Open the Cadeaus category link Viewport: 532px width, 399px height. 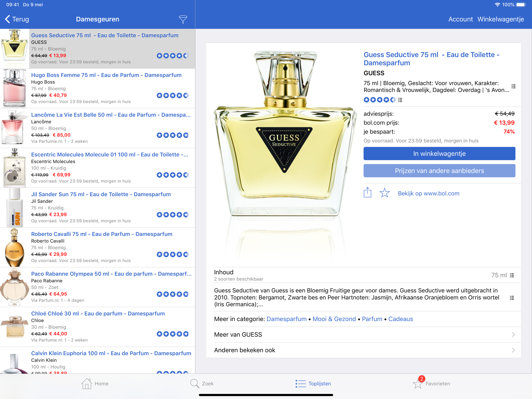click(x=400, y=319)
